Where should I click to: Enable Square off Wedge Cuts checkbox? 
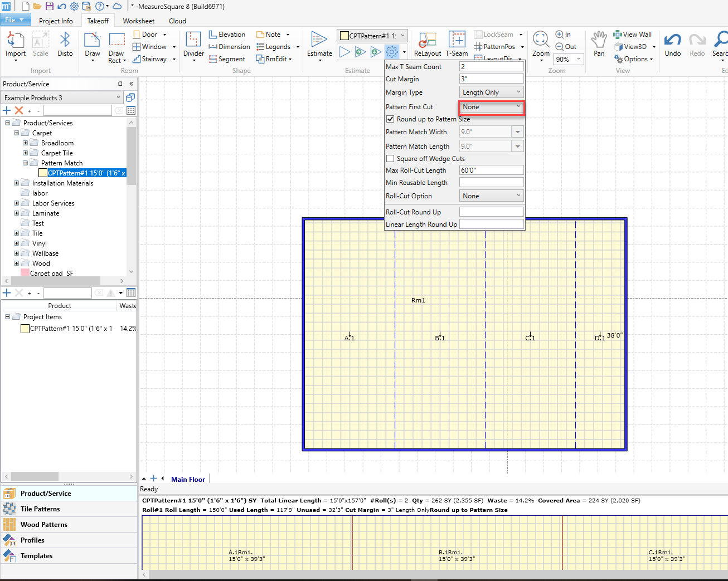click(x=390, y=159)
